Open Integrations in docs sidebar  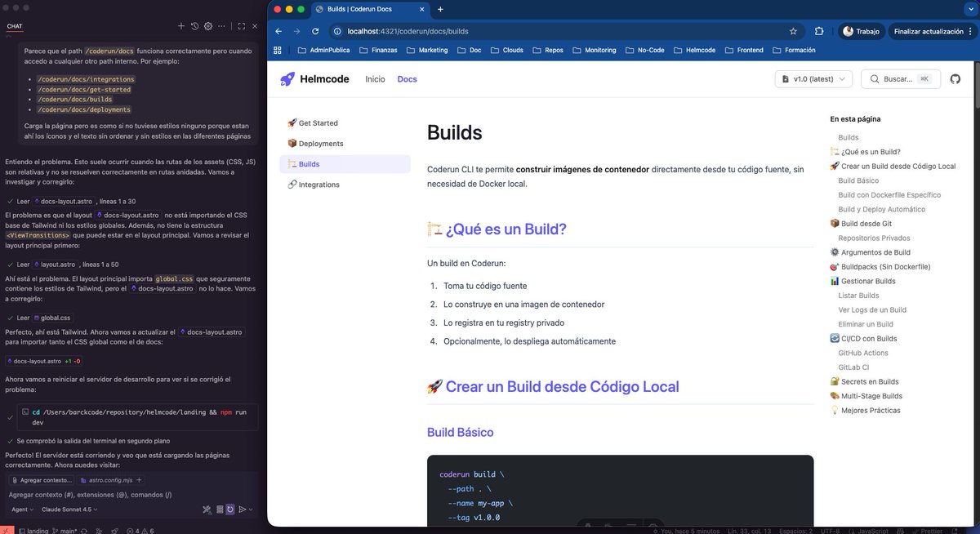pyautogui.click(x=345, y=185)
